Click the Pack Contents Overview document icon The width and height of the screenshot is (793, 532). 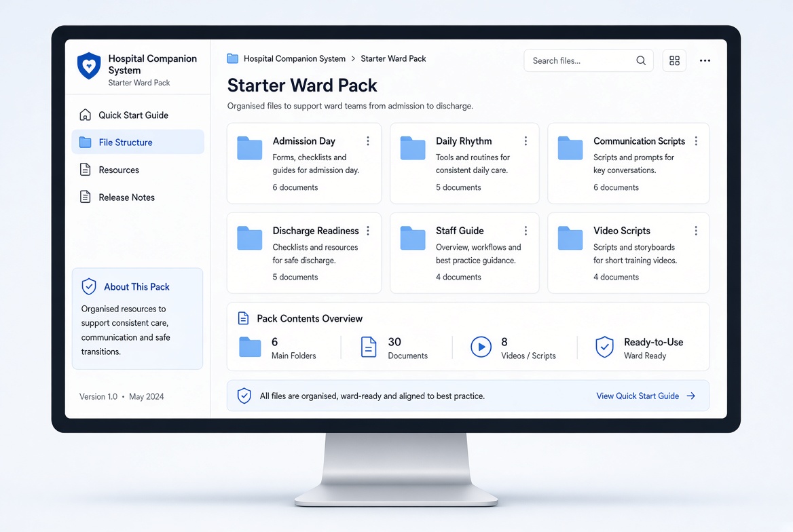(x=243, y=318)
